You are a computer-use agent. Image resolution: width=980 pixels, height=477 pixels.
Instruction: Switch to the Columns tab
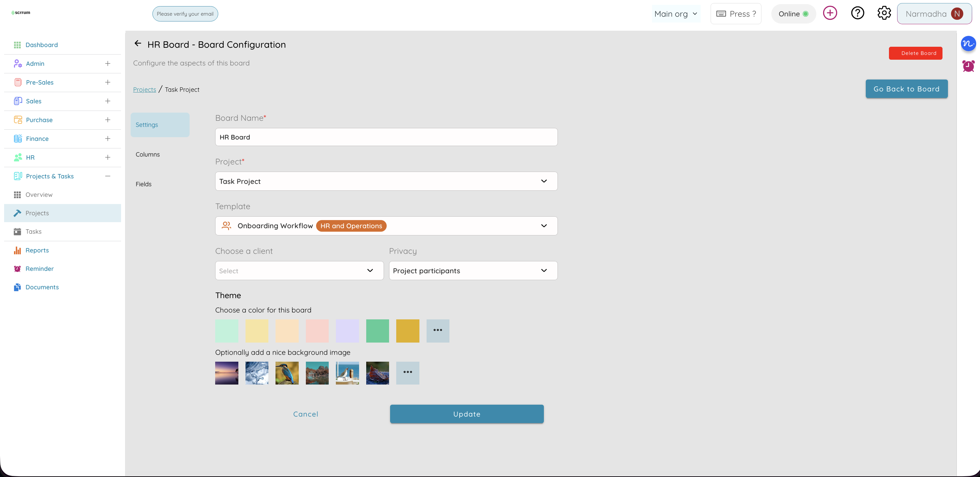click(x=148, y=154)
